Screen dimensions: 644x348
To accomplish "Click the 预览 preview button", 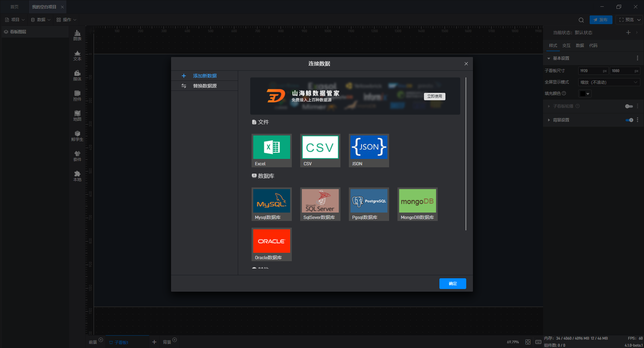I will pos(626,20).
